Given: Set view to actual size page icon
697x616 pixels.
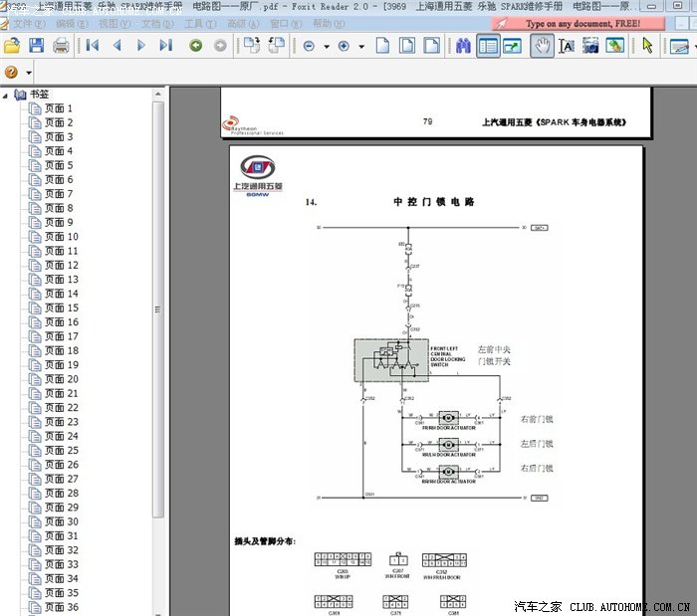Looking at the screenshot, I should [382, 46].
